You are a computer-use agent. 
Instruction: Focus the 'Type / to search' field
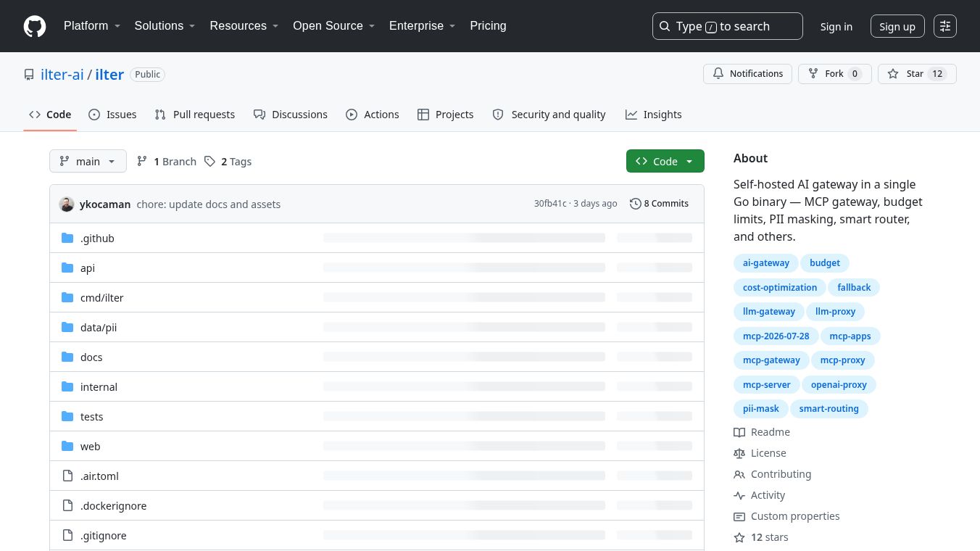coord(728,26)
